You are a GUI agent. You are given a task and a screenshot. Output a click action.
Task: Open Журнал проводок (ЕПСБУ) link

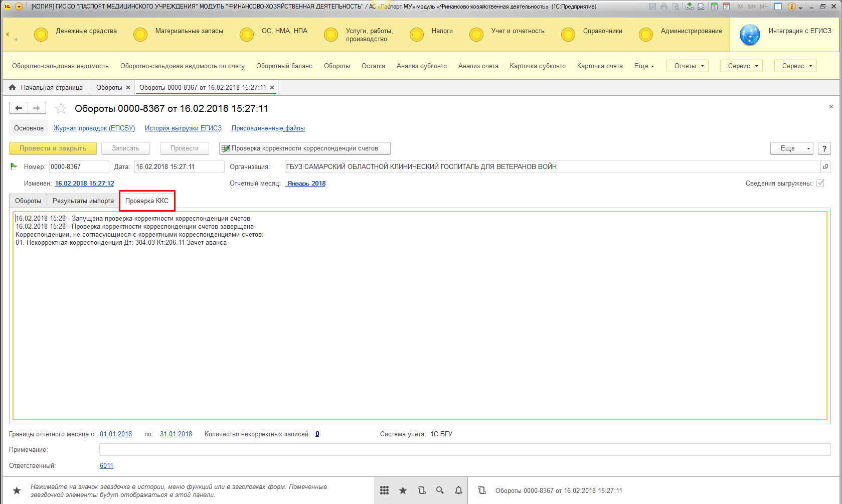tap(94, 128)
